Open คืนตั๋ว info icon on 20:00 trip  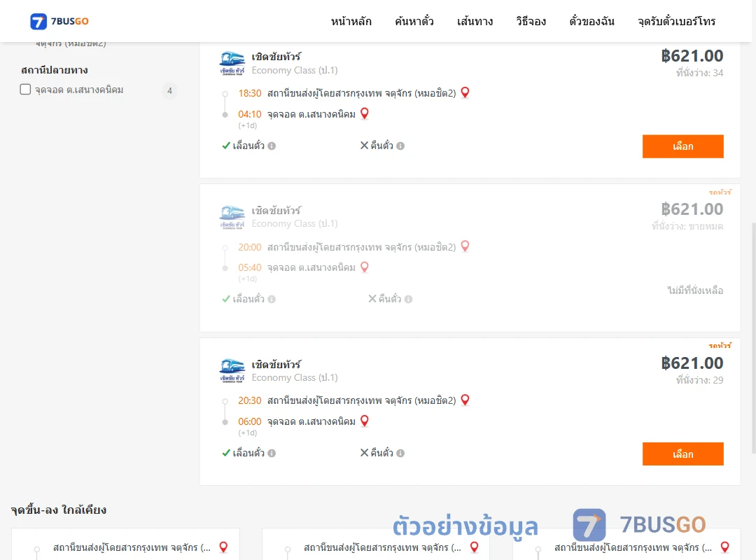pyautogui.click(x=408, y=299)
